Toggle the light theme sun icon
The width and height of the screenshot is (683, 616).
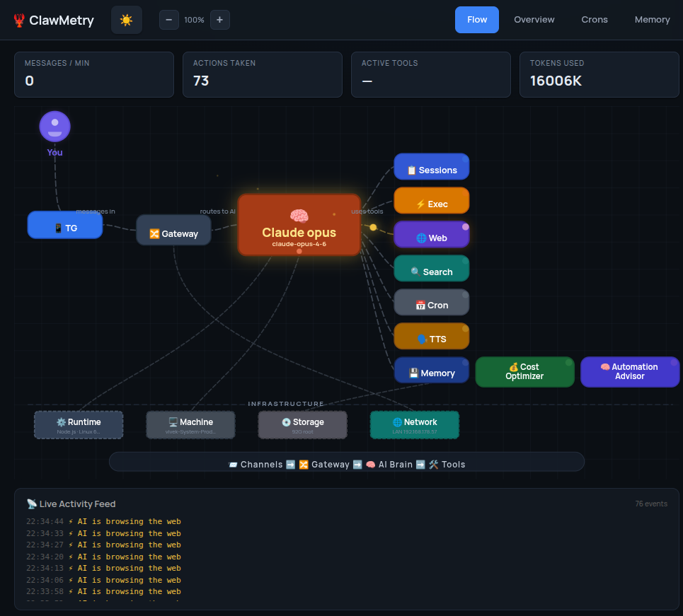coord(126,20)
